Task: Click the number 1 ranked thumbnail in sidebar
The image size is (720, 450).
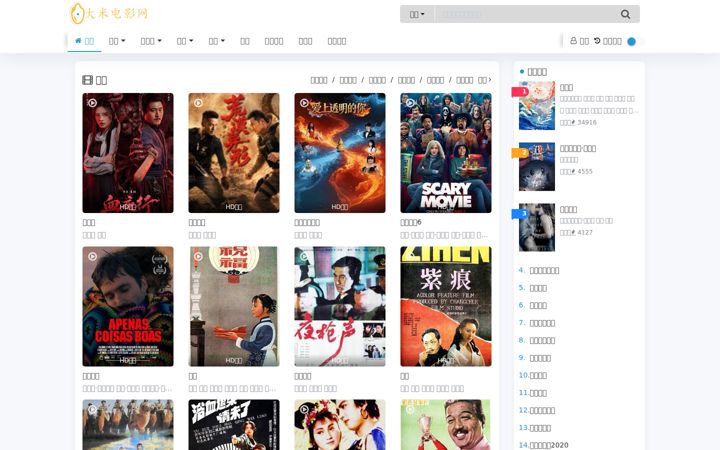Action: [x=537, y=106]
